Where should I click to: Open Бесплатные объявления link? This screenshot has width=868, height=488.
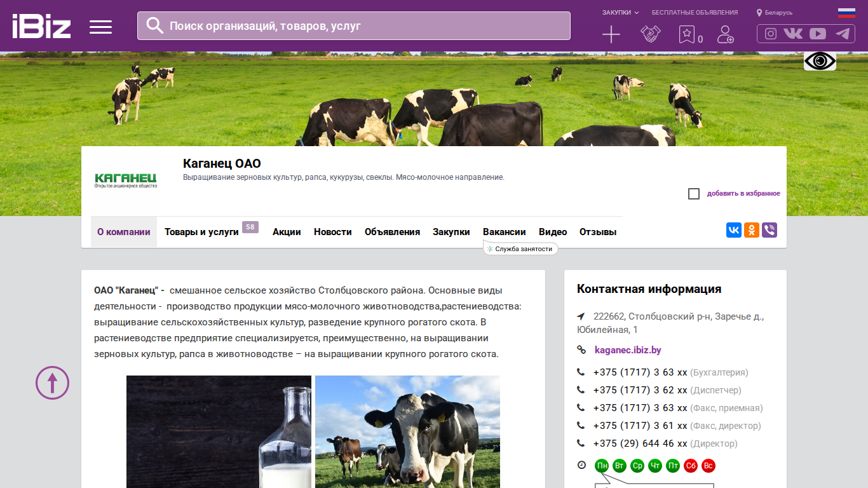pos(695,13)
